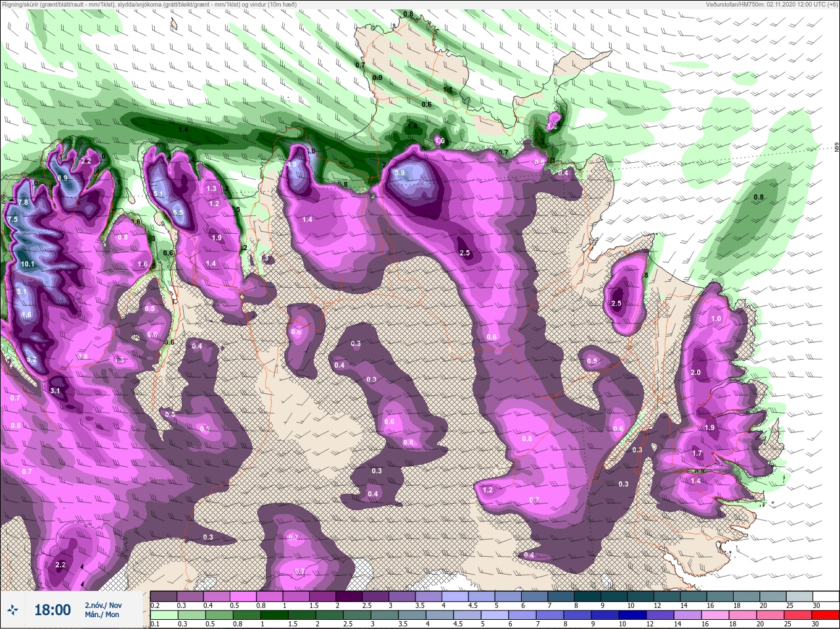Click the 5.5 precipitation value on the map
840x629 pixels.
pyautogui.click(x=178, y=213)
